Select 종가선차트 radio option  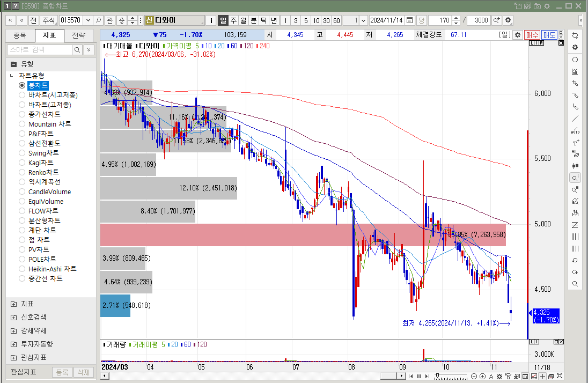22,114
